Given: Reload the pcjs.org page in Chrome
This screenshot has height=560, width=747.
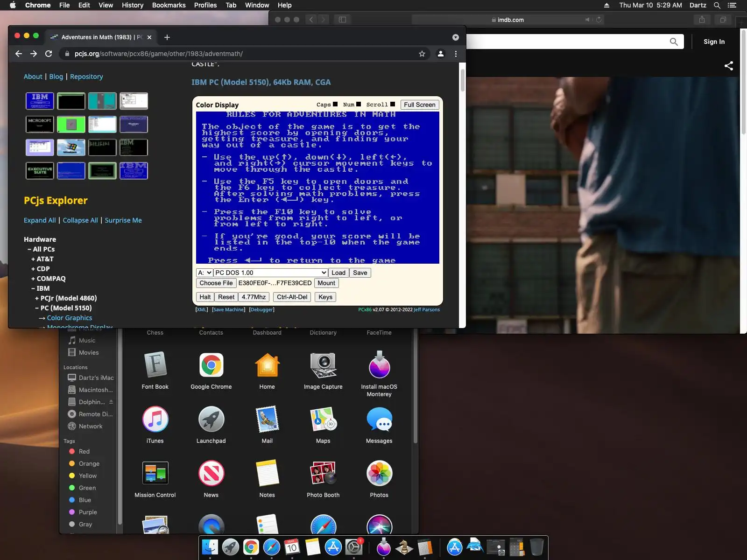Looking at the screenshot, I should point(49,54).
